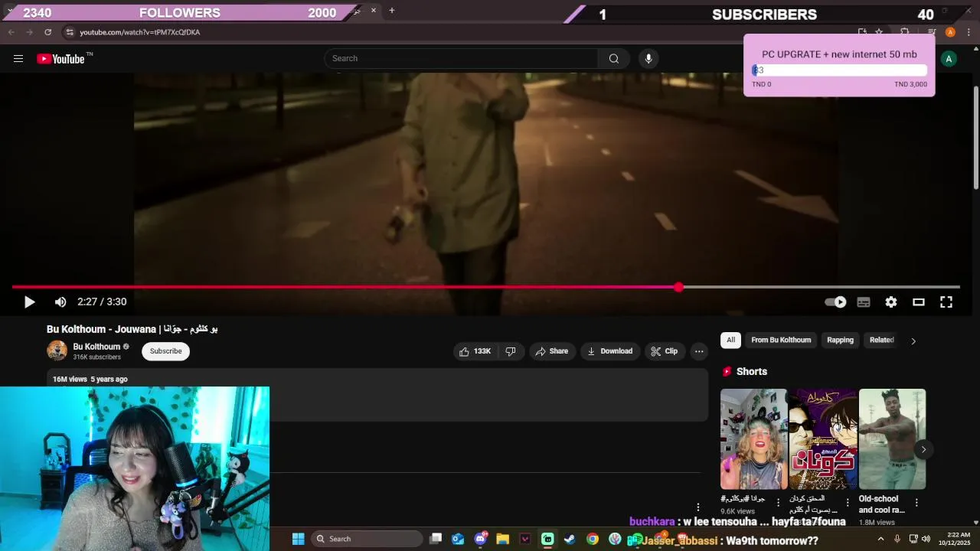Click the '16M views 5 years ago' text
This screenshot has width=980, height=551.
coord(90,380)
